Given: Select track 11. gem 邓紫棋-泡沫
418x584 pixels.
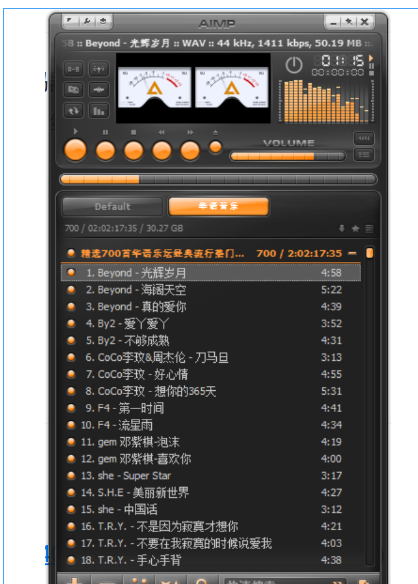Looking at the screenshot, I should point(211,442).
